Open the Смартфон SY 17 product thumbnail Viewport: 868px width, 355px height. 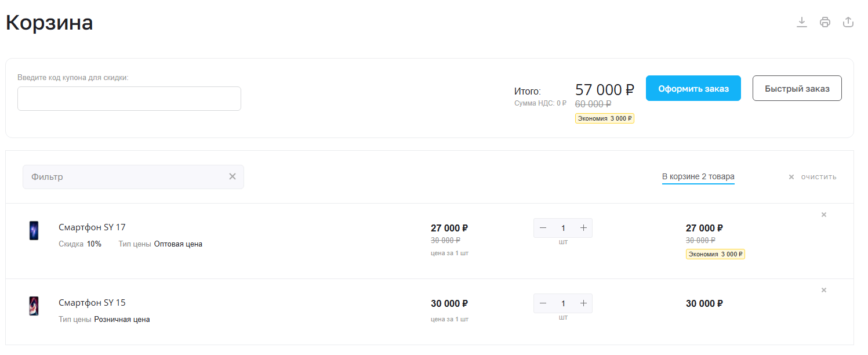point(34,230)
